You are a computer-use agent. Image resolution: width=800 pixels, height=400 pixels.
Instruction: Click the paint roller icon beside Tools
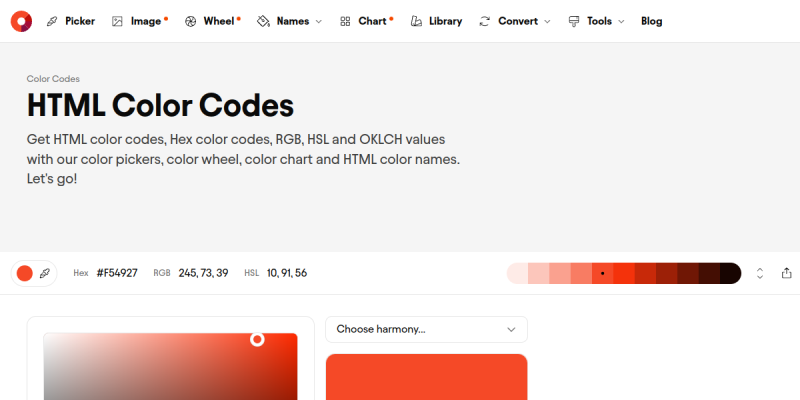point(574,21)
